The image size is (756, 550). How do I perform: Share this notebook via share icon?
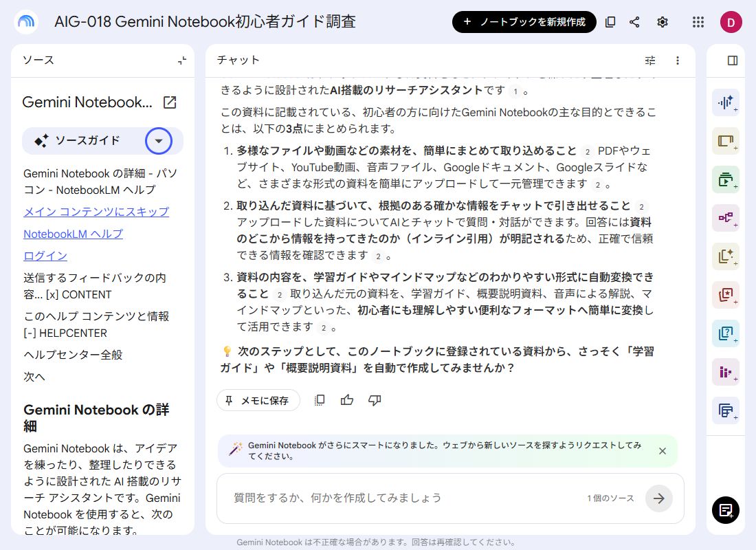point(634,22)
